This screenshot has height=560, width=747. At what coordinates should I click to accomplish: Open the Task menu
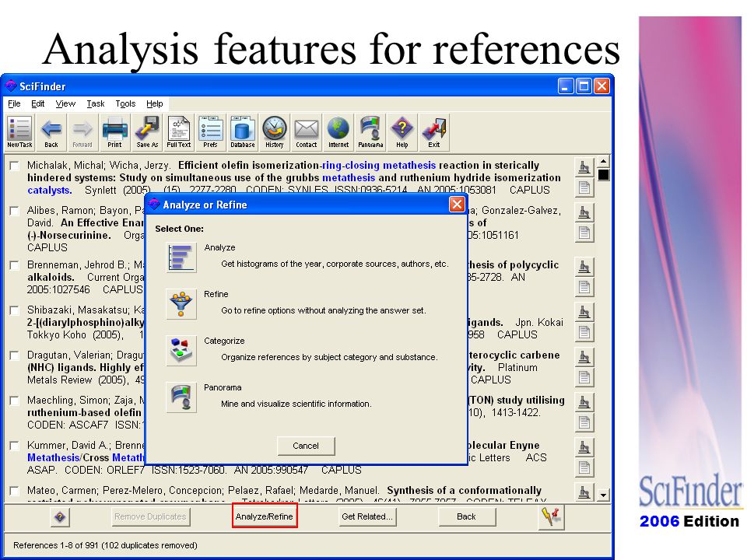[x=95, y=103]
